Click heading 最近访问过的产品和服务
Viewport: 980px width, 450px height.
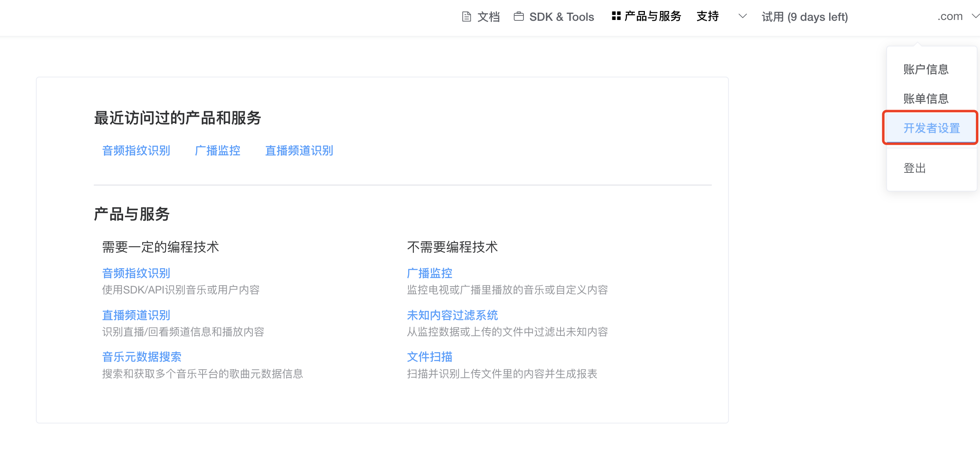tap(177, 118)
